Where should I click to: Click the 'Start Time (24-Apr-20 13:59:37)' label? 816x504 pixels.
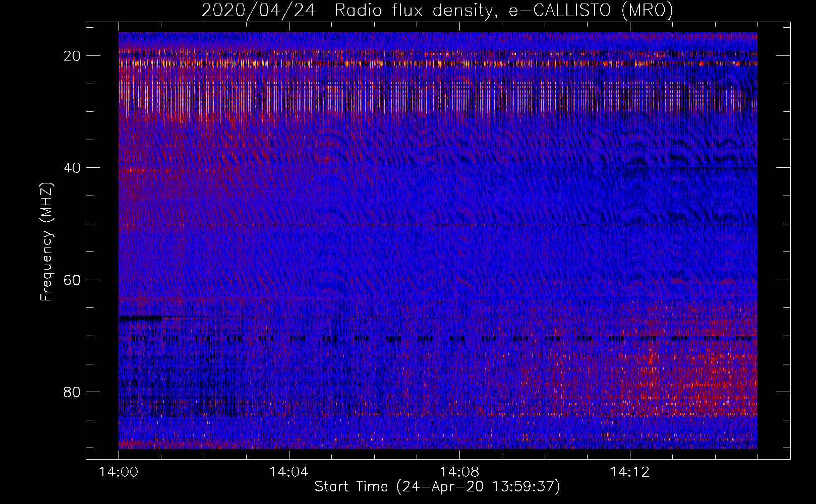pyautogui.click(x=437, y=487)
